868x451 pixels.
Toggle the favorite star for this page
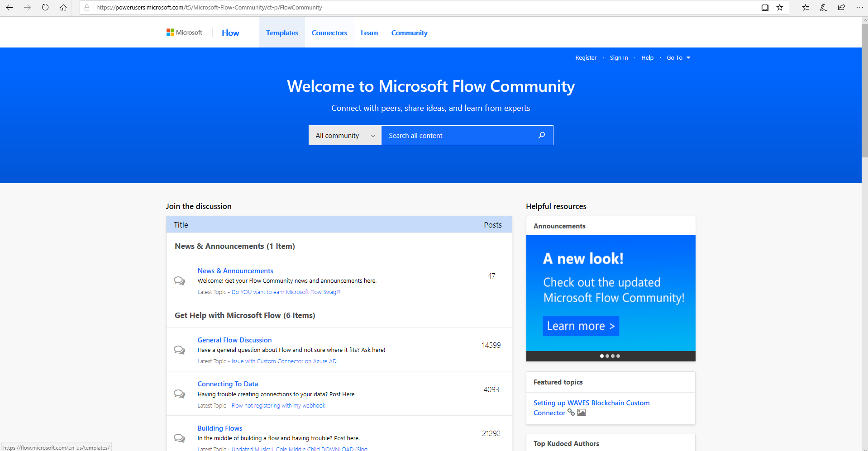(x=779, y=7)
